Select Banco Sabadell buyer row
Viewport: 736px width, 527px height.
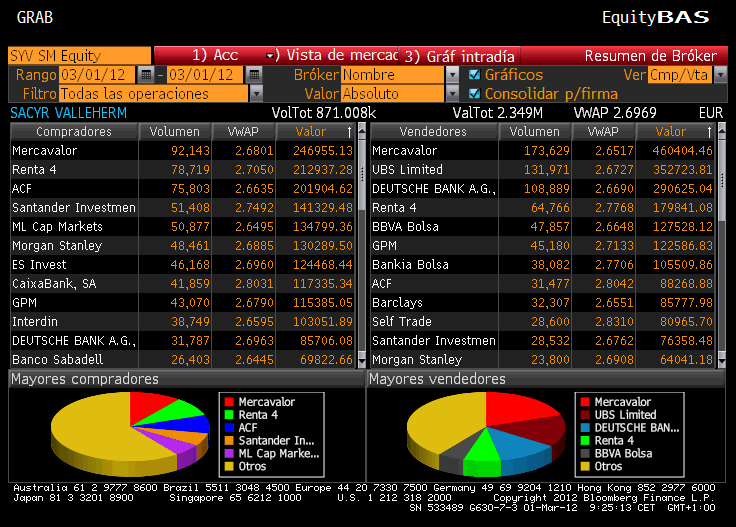(183, 359)
